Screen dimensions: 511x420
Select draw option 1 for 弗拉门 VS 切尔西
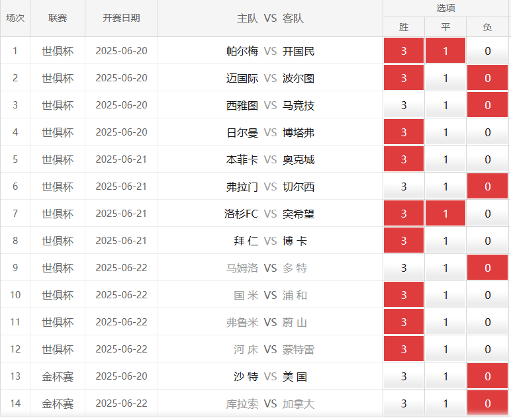445,187
